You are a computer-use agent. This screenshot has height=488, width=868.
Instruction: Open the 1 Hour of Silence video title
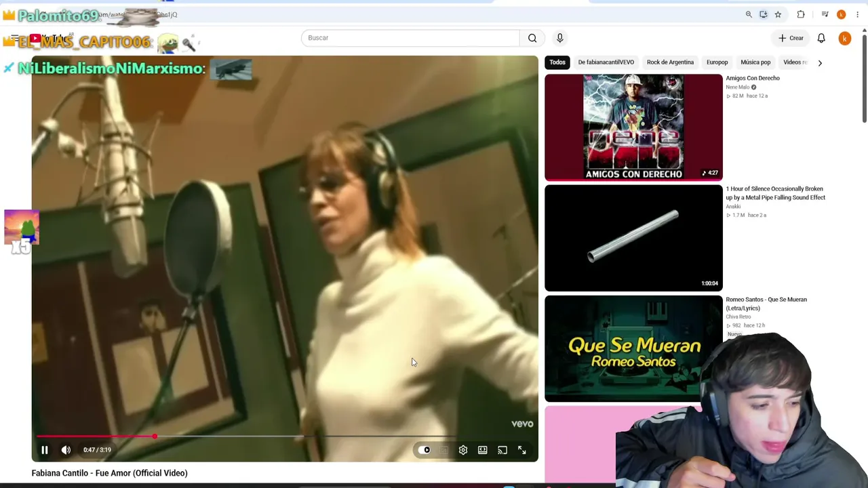click(775, 193)
